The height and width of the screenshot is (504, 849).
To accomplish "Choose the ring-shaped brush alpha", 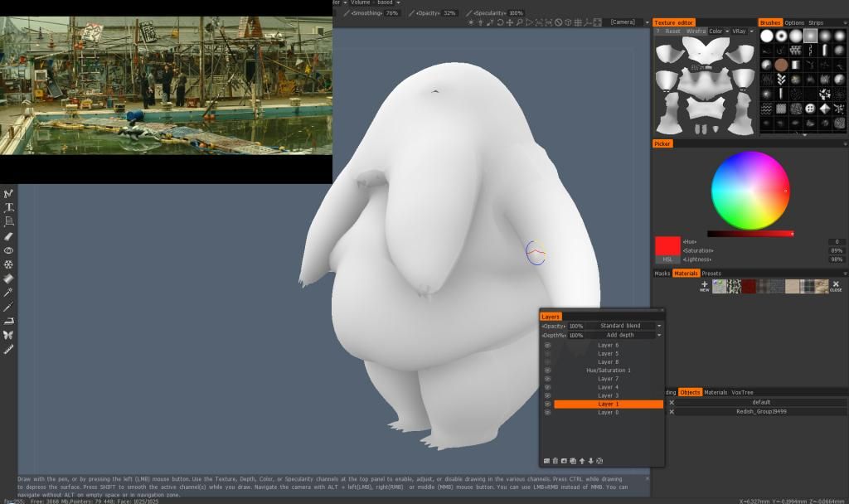I will tap(781, 36).
